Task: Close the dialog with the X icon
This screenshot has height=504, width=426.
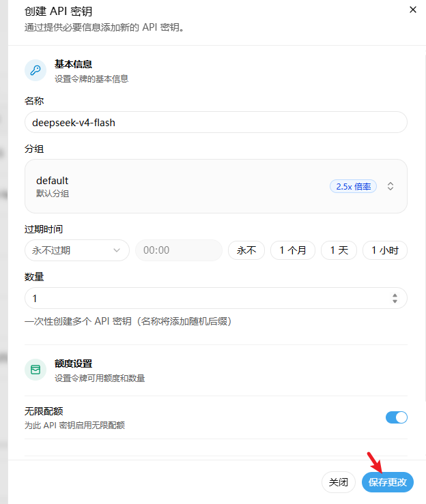Action: 413,10
